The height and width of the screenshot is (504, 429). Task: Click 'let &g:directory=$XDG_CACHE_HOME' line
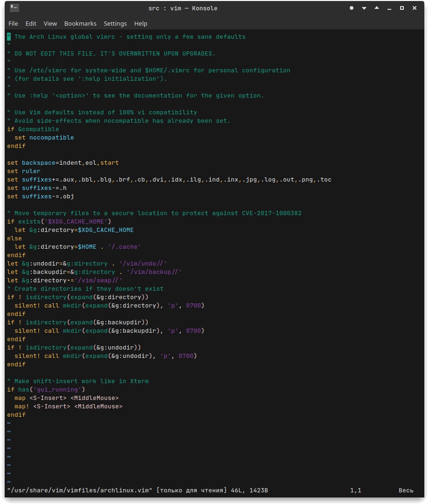tap(74, 230)
